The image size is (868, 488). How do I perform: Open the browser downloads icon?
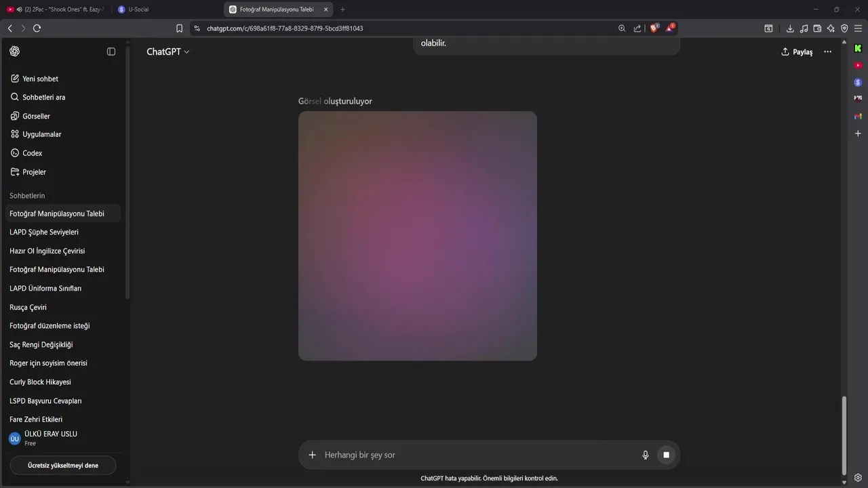tap(790, 28)
